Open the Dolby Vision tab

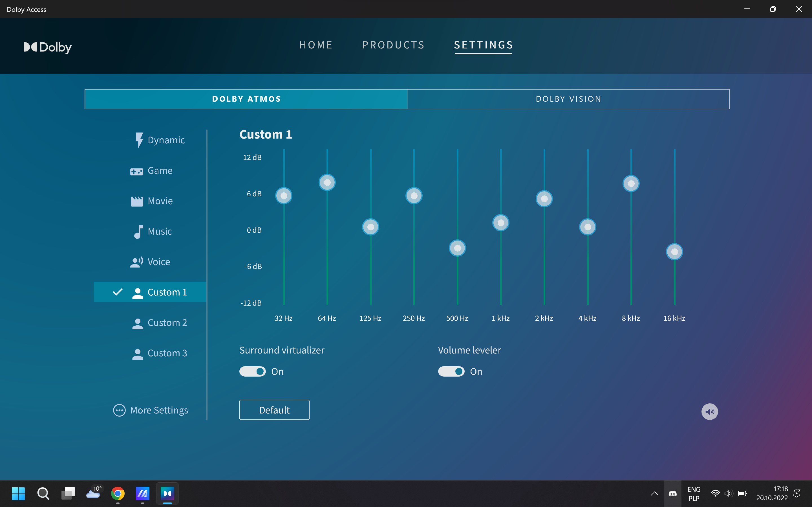point(568,99)
